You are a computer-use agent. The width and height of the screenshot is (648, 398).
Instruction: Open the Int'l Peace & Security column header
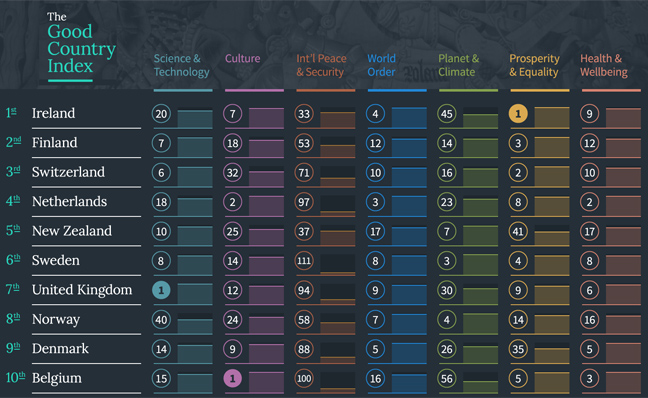coord(321,65)
